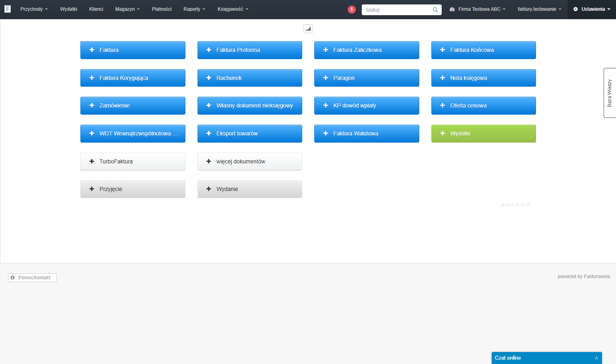Click the green Wydatki button
The width and height of the screenshot is (616, 364).
484,133
